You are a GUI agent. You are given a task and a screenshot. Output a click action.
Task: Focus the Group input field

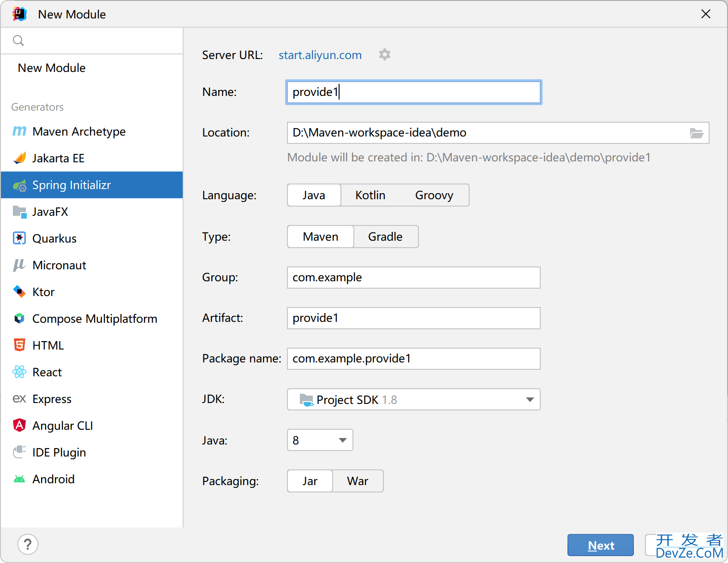(413, 278)
